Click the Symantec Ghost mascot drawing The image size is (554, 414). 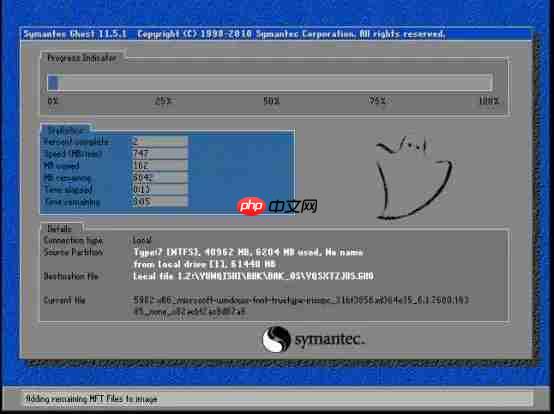tap(414, 178)
